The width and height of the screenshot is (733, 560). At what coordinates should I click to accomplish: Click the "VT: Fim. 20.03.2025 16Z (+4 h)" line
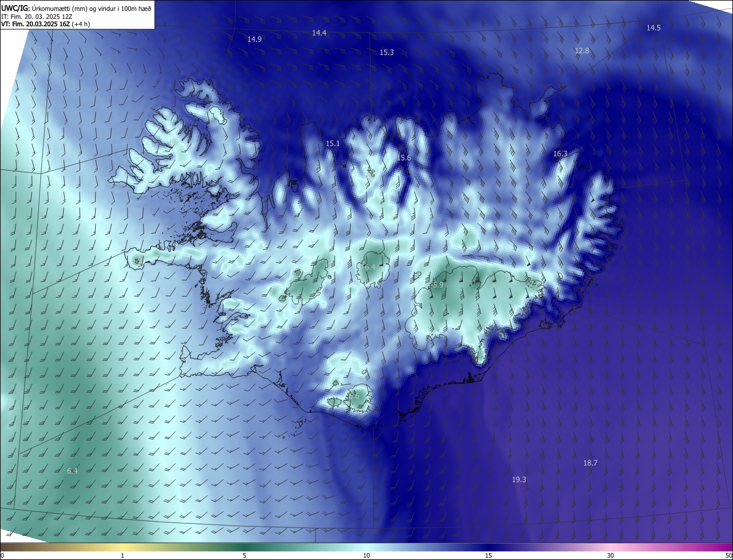coord(45,24)
